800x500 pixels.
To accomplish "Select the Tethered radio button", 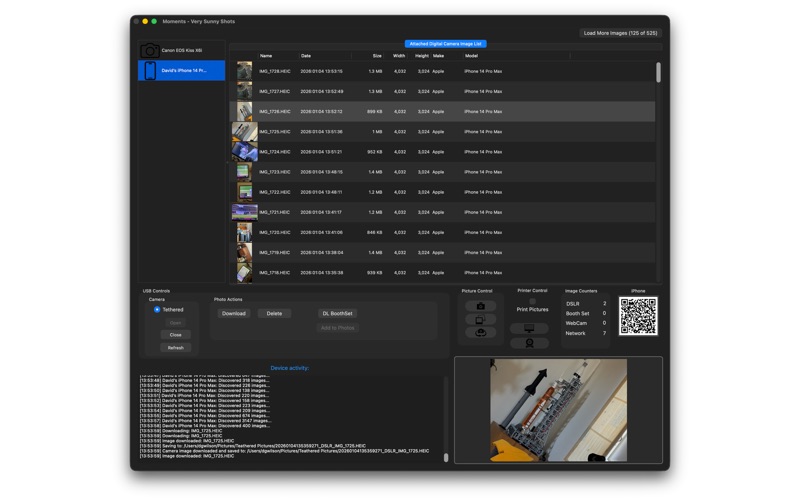I will point(157,310).
